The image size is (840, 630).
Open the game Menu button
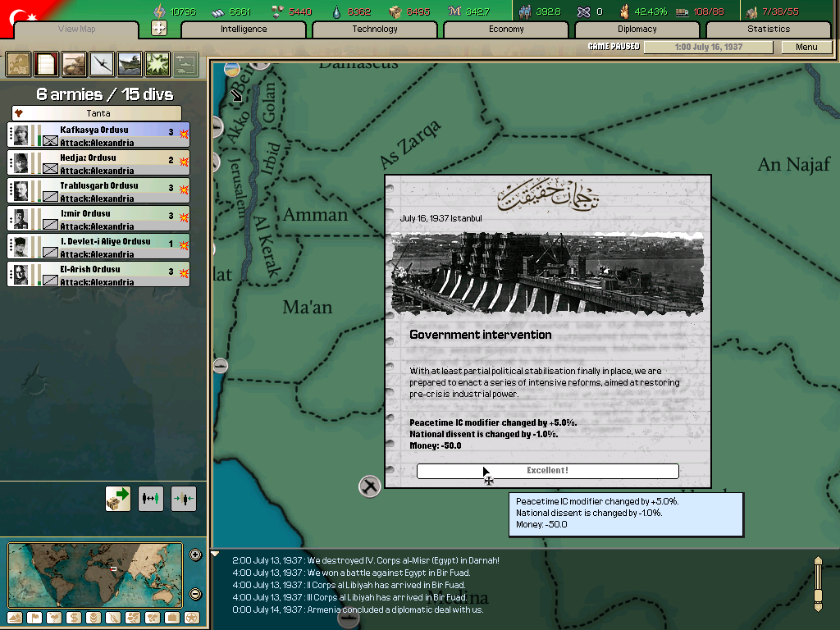[x=806, y=47]
